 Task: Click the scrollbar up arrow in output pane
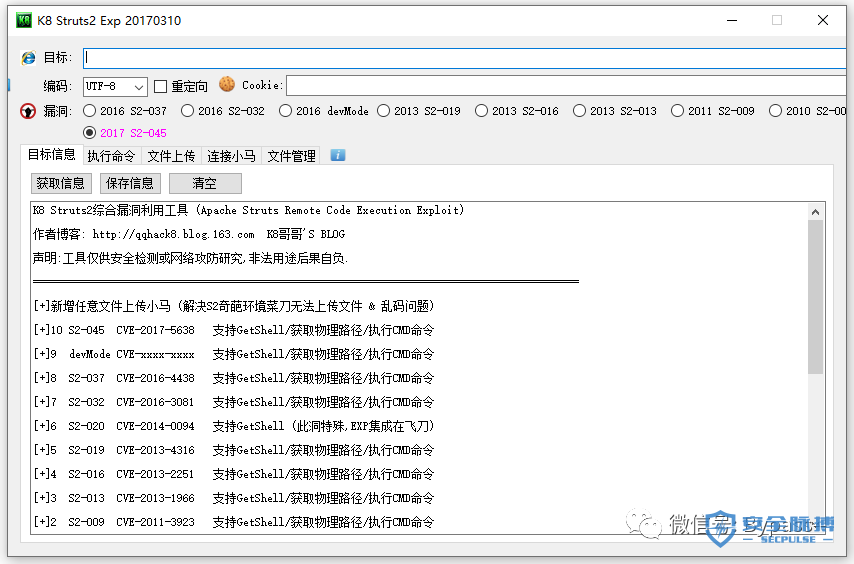(815, 212)
